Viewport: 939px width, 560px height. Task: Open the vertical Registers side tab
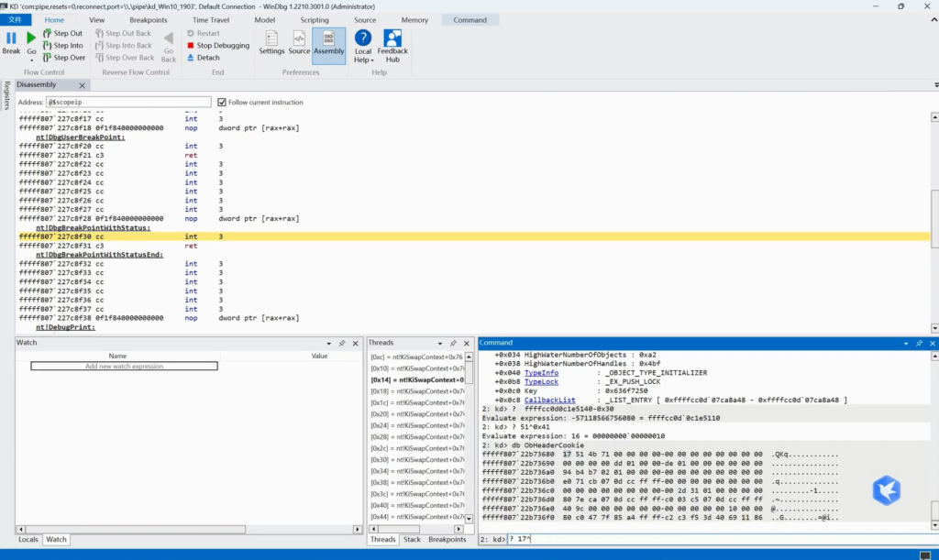[x=6, y=95]
